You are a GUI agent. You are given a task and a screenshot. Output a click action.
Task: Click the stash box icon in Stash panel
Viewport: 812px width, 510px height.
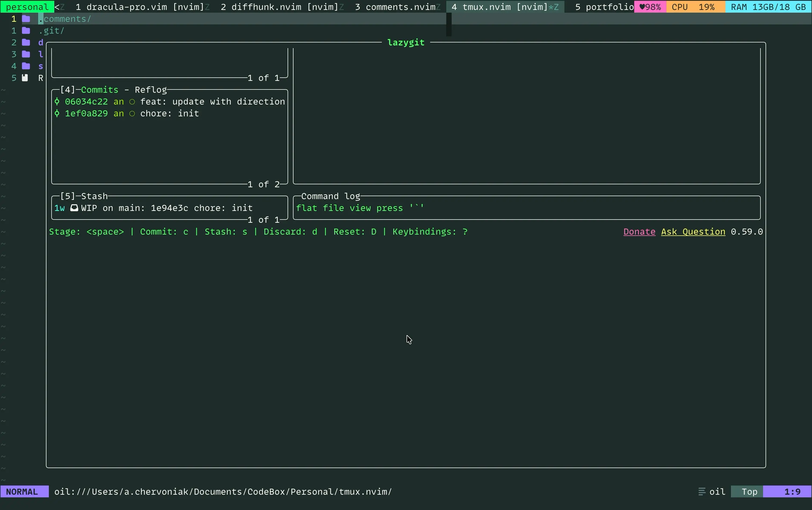(x=74, y=208)
